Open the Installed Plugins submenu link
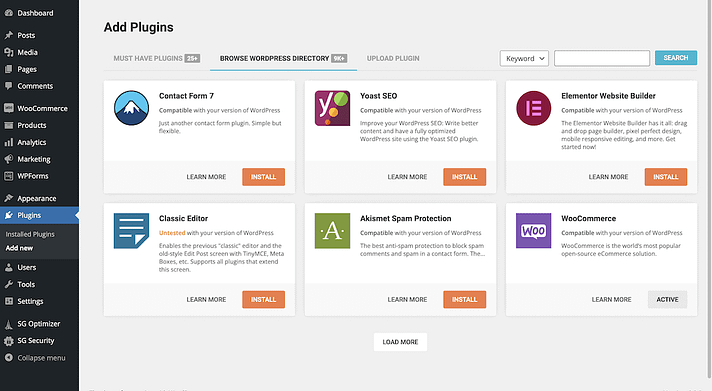The height and width of the screenshot is (391, 712). coord(30,234)
